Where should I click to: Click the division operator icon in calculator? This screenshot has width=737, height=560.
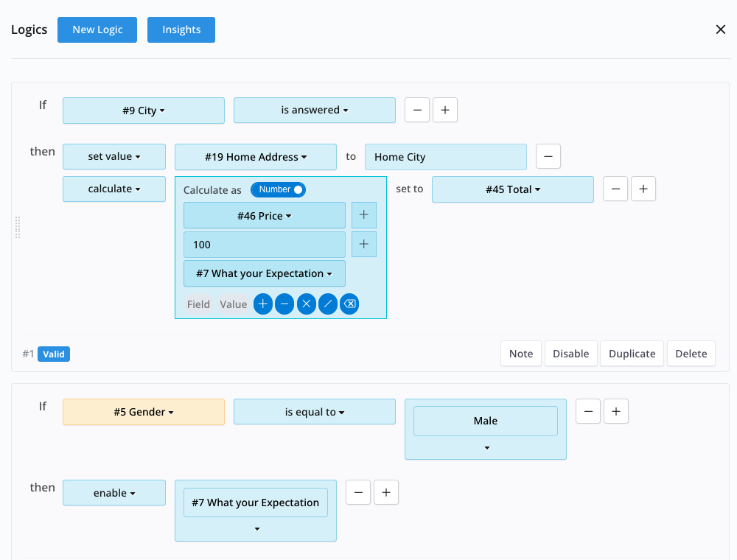(x=327, y=304)
